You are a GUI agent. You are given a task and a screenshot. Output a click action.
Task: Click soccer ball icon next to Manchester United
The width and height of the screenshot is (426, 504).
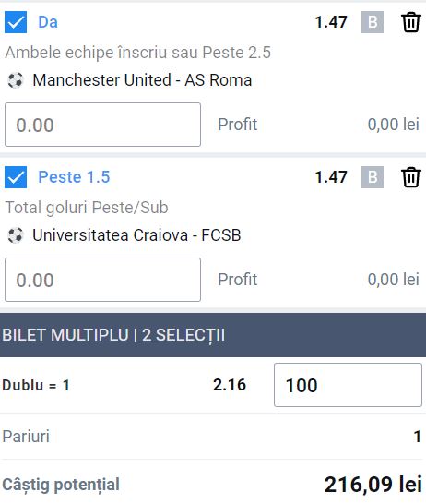(x=16, y=80)
